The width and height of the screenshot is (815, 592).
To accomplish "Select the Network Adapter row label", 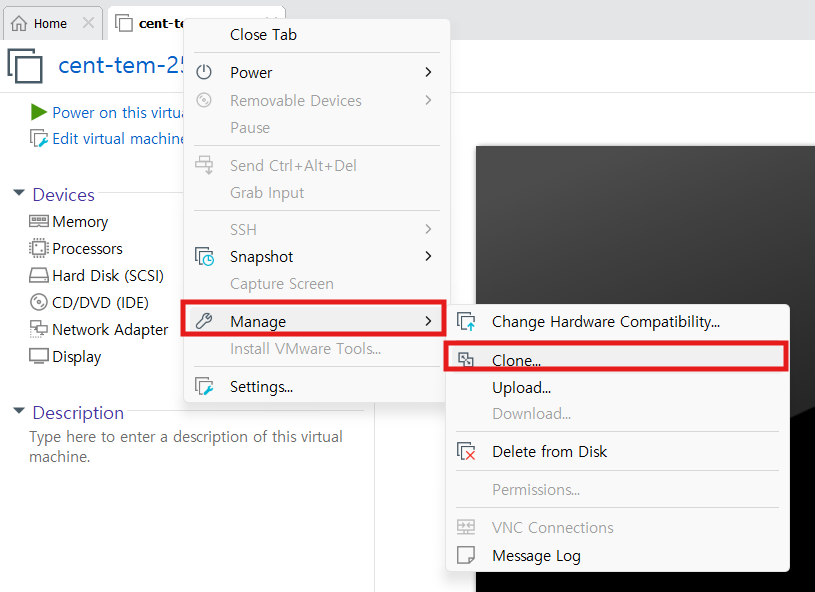I will [110, 330].
